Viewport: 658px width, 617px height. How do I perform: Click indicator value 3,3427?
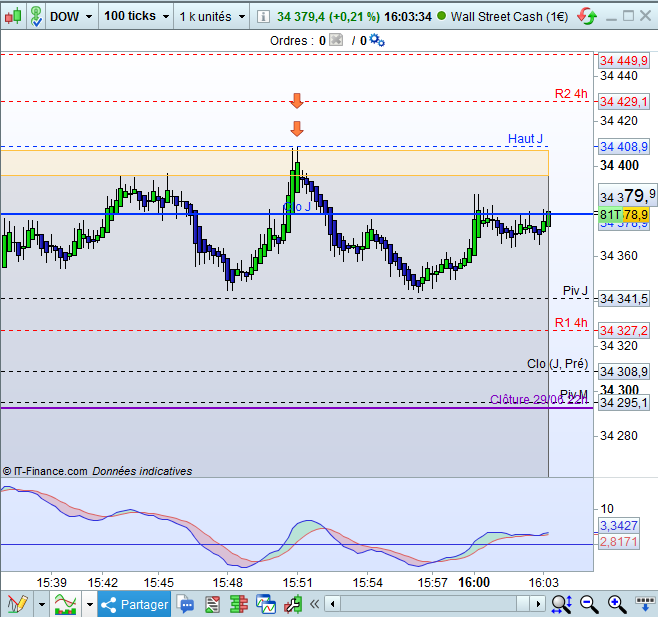tap(619, 525)
